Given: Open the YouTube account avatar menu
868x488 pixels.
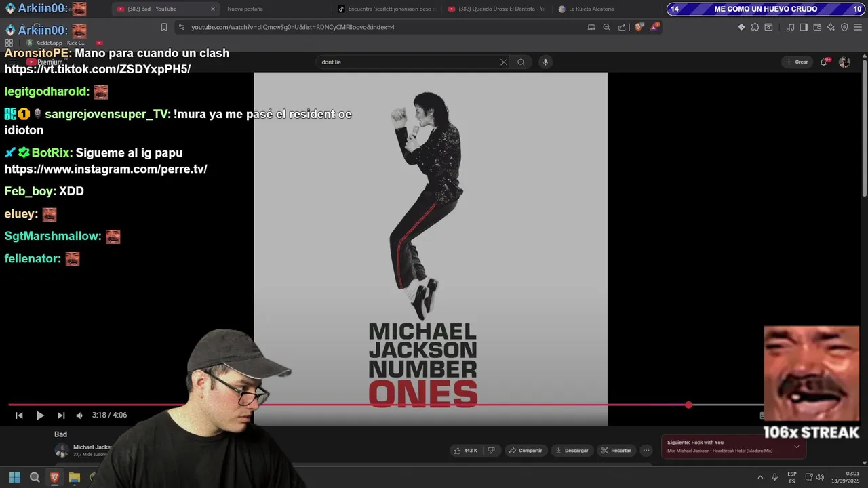Looking at the screenshot, I should (x=844, y=62).
